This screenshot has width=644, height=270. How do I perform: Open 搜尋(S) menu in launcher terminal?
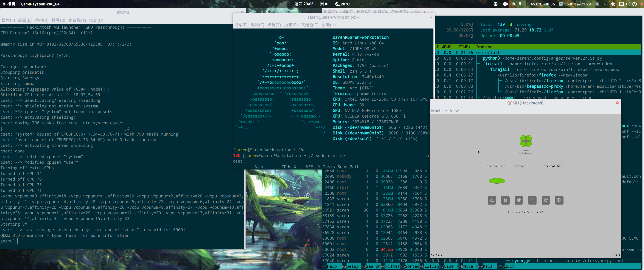coord(58,20)
